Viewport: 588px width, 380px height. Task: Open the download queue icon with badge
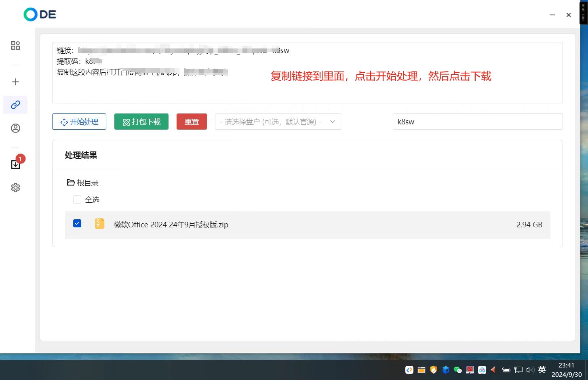[x=15, y=164]
